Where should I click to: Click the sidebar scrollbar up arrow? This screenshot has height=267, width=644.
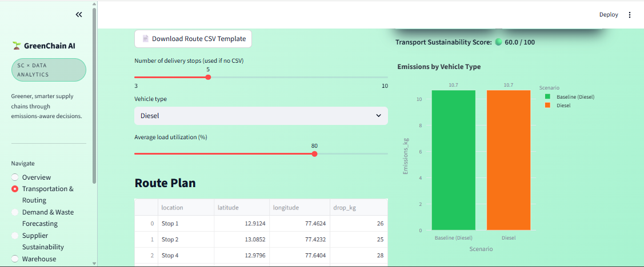click(x=94, y=4)
